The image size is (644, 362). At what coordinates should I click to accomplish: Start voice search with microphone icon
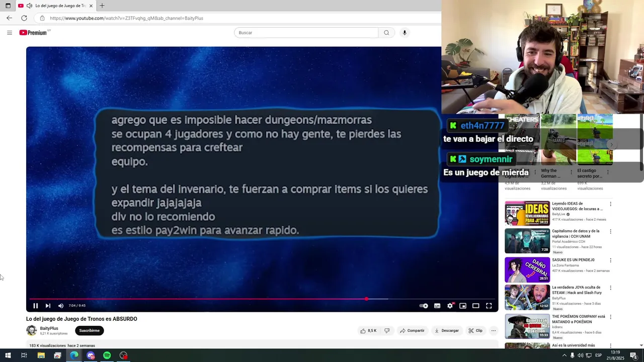405,33
